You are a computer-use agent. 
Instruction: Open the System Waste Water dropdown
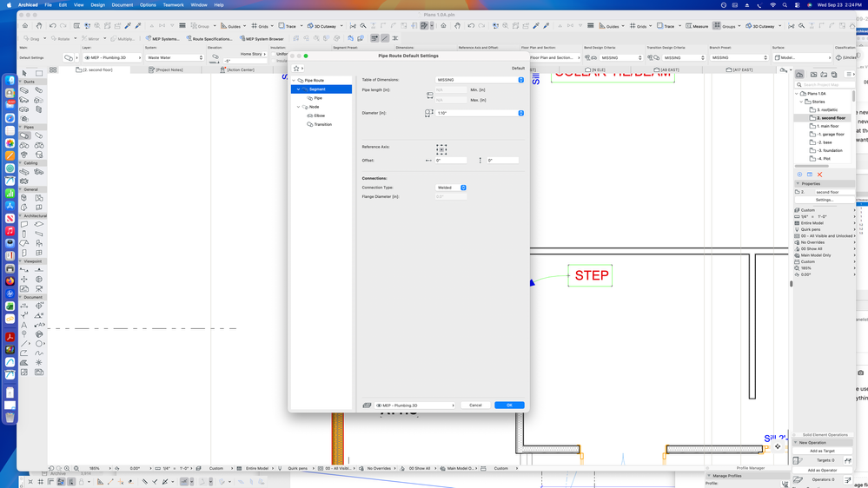[175, 57]
